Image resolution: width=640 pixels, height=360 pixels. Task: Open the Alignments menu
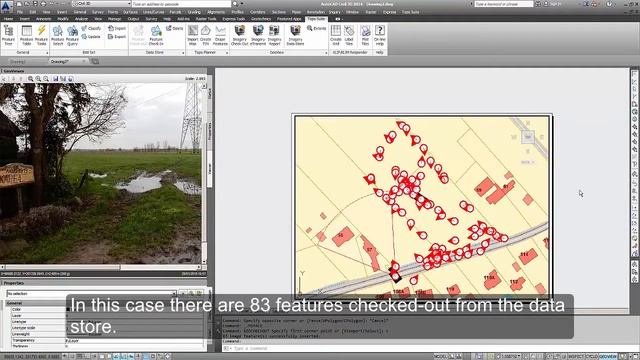[x=216, y=12]
